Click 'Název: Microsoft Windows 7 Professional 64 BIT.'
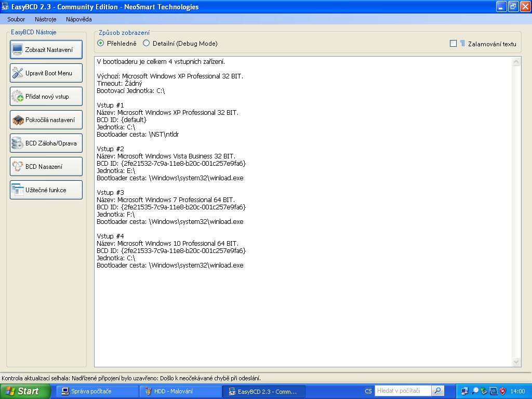 pyautogui.click(x=166, y=200)
